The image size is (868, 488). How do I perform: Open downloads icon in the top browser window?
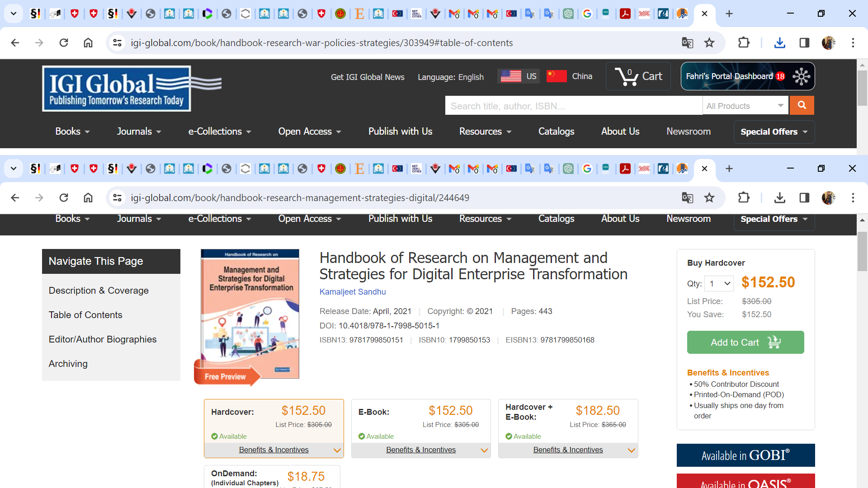[x=780, y=43]
